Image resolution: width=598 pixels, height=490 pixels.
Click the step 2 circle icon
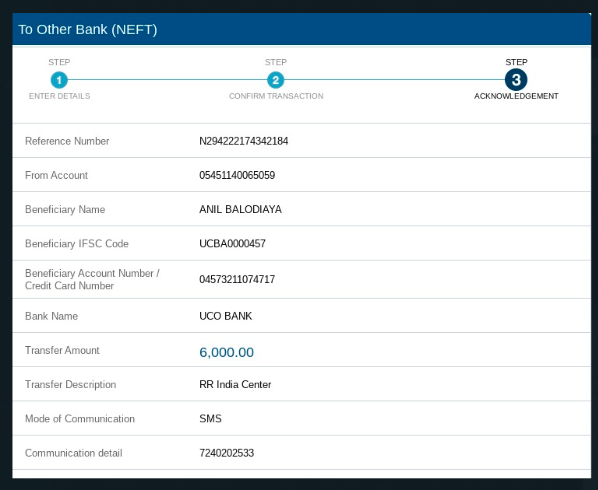click(275, 80)
